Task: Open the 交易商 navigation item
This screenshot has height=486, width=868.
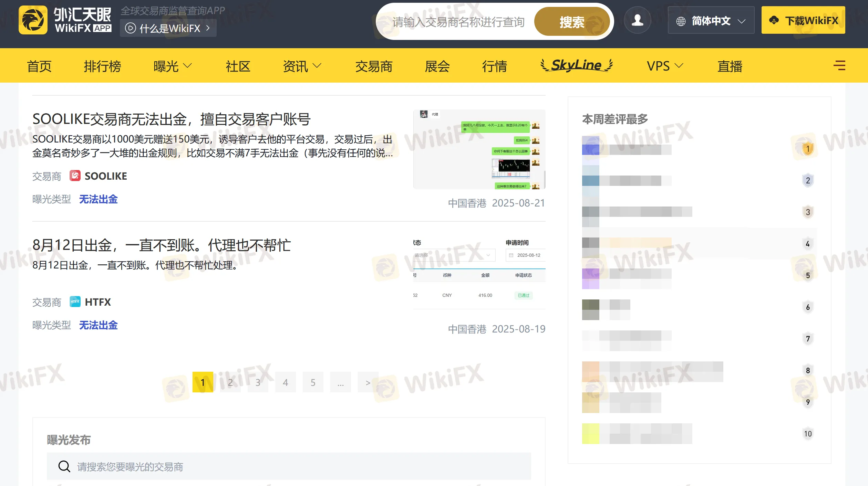Action: [374, 66]
